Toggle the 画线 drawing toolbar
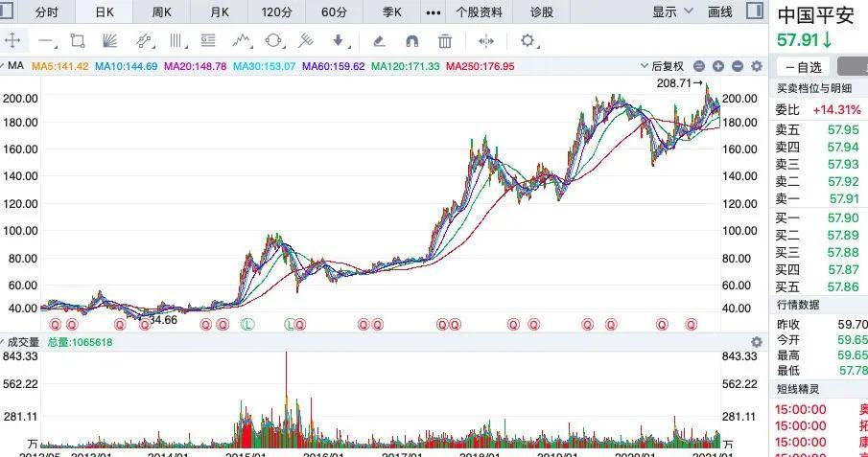 (x=719, y=12)
